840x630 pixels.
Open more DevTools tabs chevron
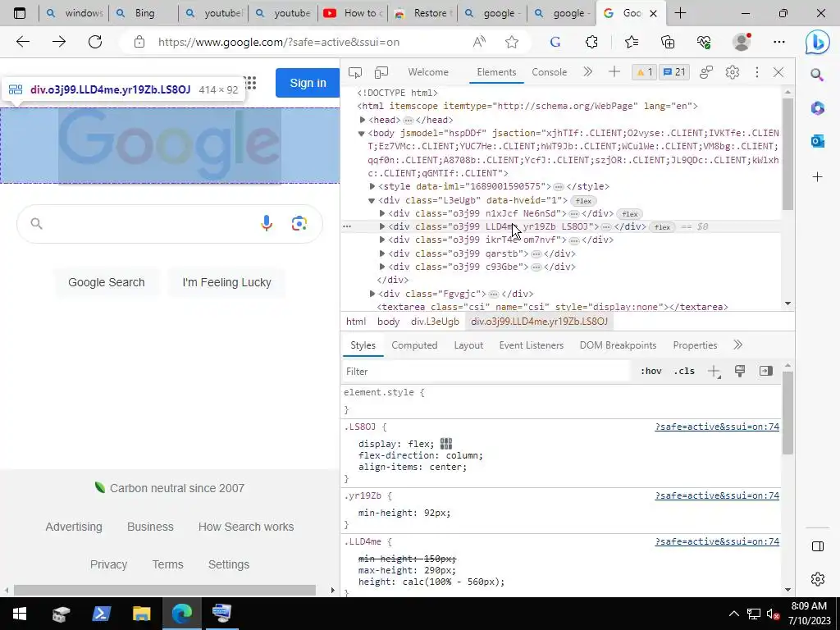[587, 72]
